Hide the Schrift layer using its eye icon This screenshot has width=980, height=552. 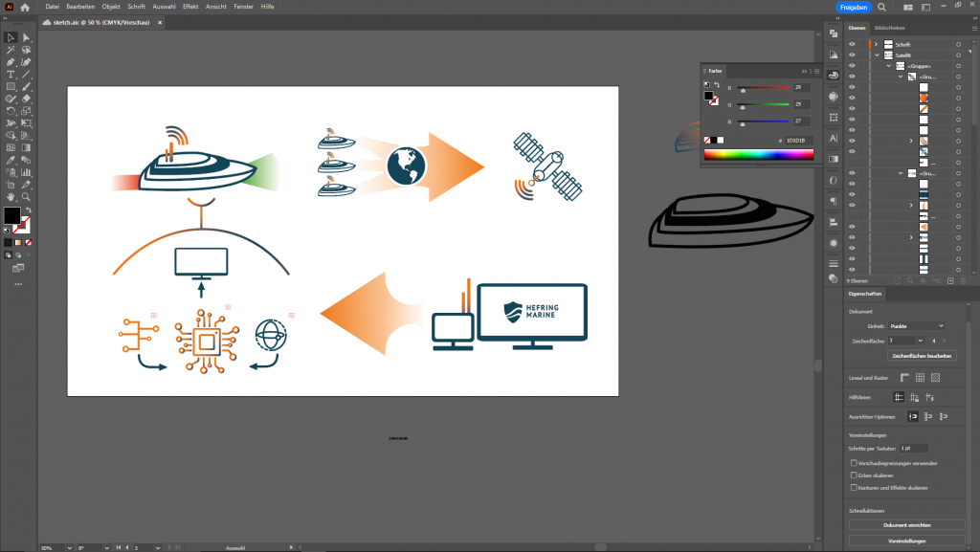click(x=852, y=44)
